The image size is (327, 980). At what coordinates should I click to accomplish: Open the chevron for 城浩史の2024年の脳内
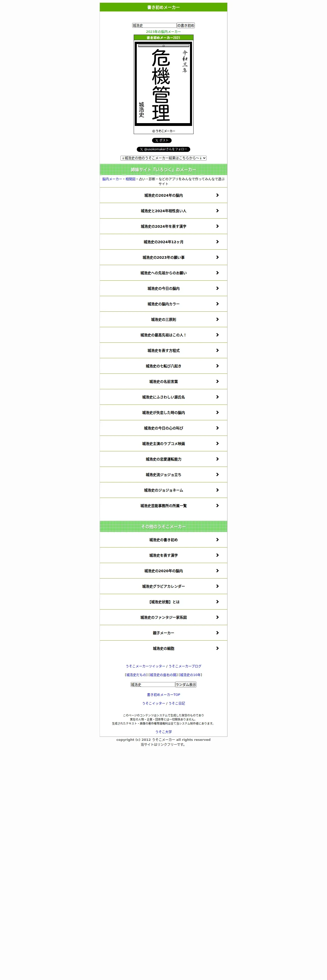coord(217,195)
